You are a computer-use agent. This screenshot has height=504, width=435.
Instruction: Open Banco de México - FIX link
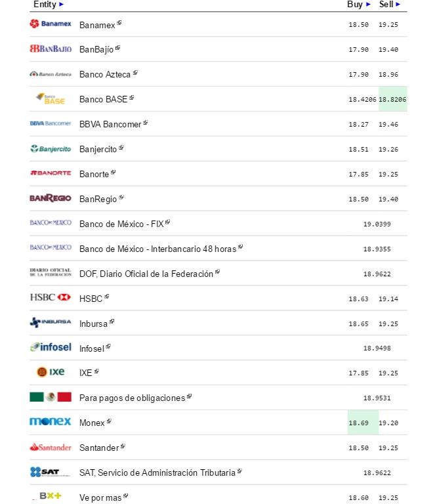coord(121,224)
